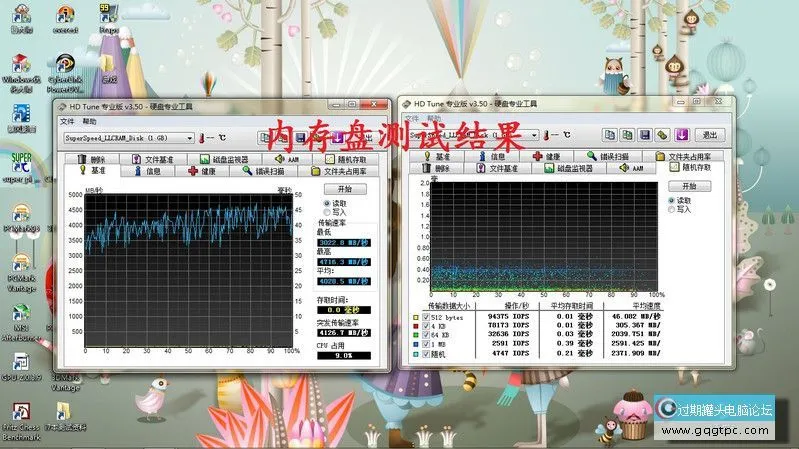Viewport: 799px width, 449px height.
Task: Open 文件 menu in random access window
Action: [x=412, y=118]
